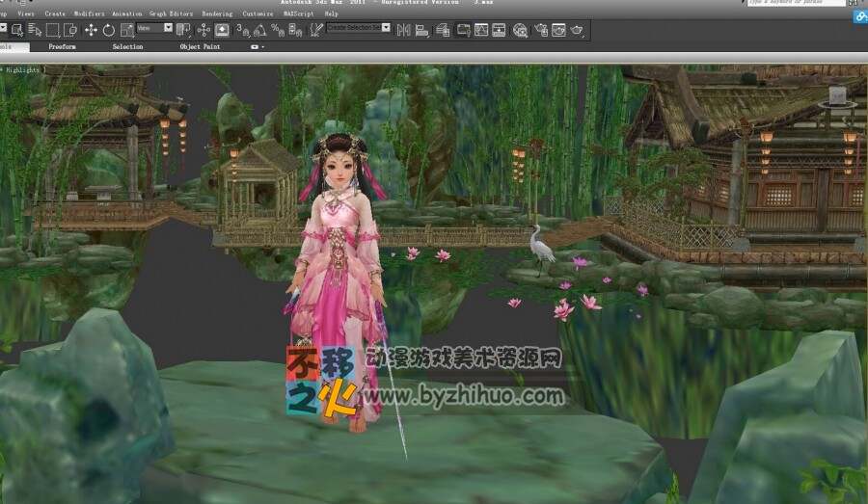Click the ViewCube in viewport

[837, 96]
